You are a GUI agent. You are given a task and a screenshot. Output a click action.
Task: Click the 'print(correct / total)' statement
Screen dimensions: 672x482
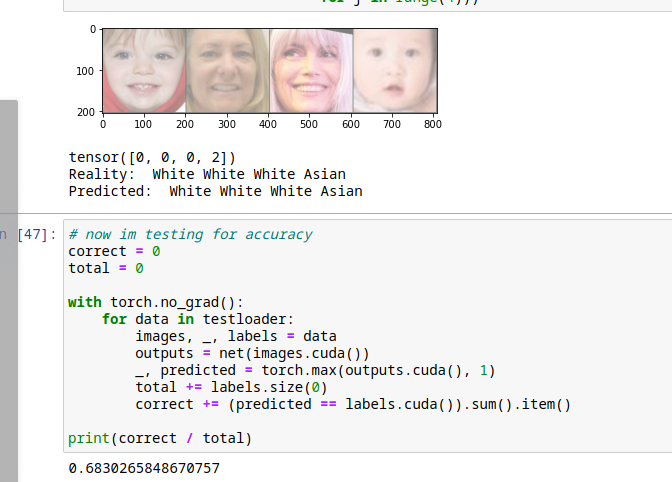[160, 438]
